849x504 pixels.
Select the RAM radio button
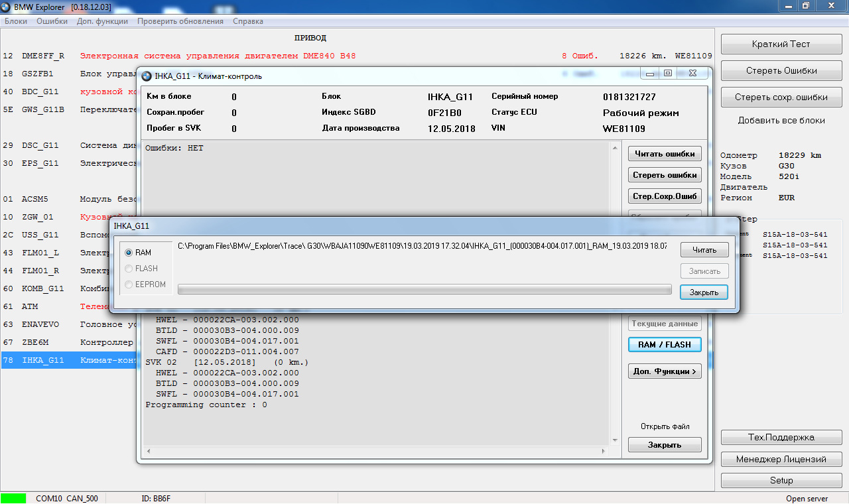pos(129,253)
